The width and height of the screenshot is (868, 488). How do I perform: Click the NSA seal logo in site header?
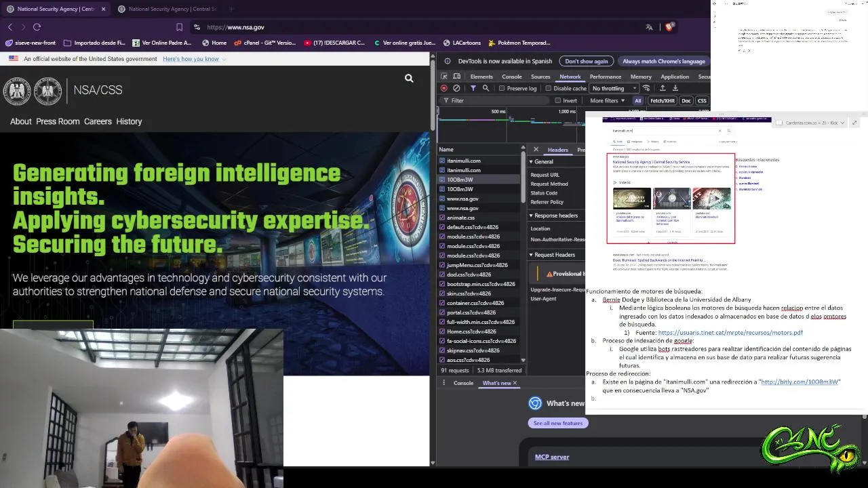click(18, 91)
